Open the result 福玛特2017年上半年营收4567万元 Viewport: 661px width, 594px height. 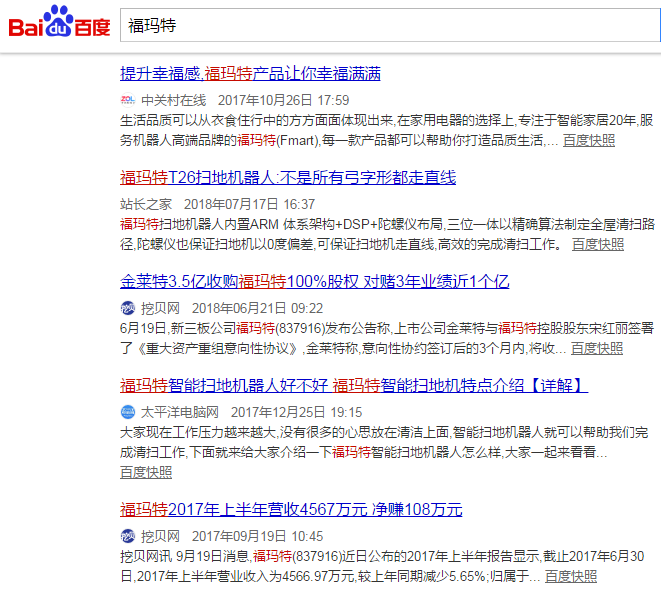[291, 509]
